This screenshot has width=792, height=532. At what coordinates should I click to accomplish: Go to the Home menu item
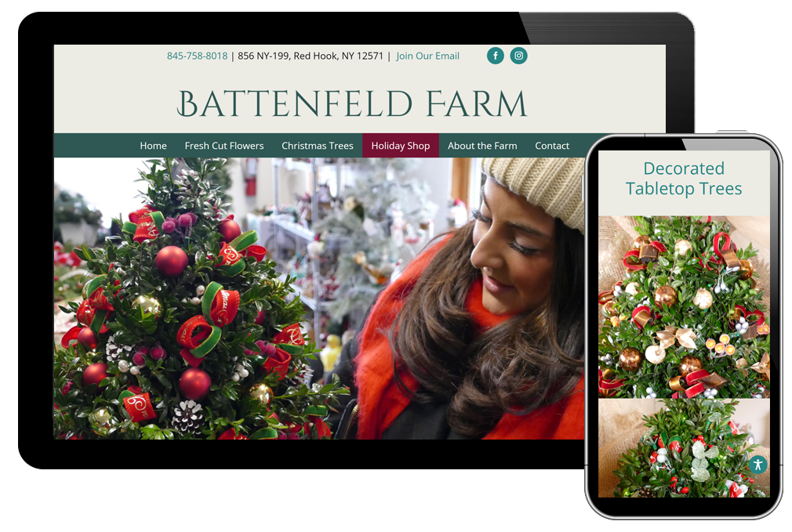tap(153, 146)
